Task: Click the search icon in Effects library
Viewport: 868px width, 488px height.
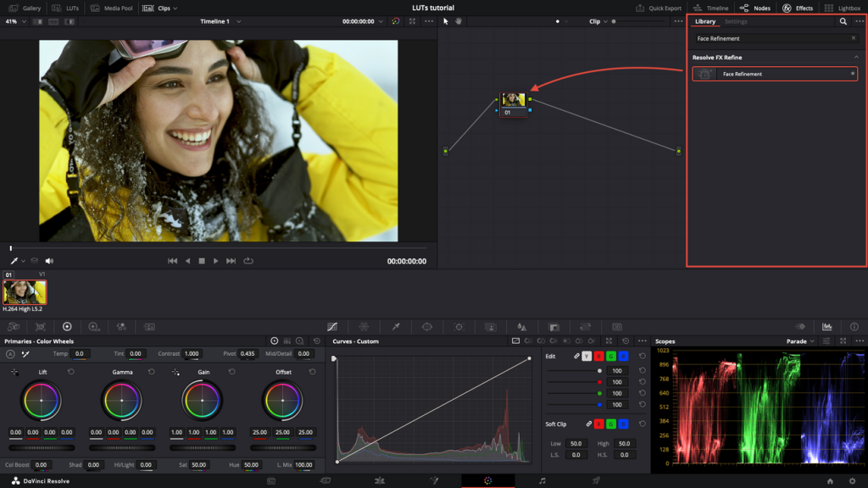Action: pos(843,21)
